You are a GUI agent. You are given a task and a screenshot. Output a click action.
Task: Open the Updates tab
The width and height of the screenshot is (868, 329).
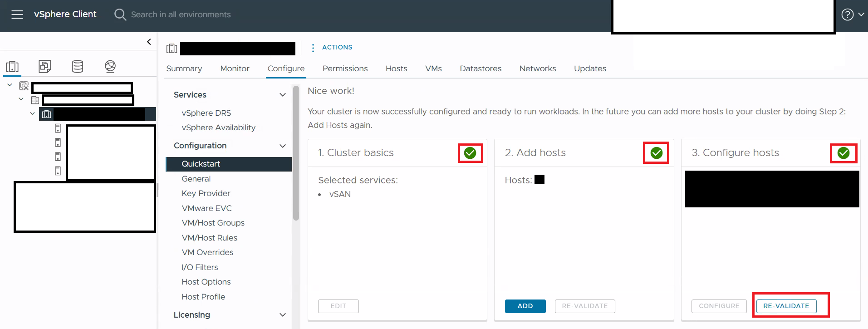coord(590,69)
